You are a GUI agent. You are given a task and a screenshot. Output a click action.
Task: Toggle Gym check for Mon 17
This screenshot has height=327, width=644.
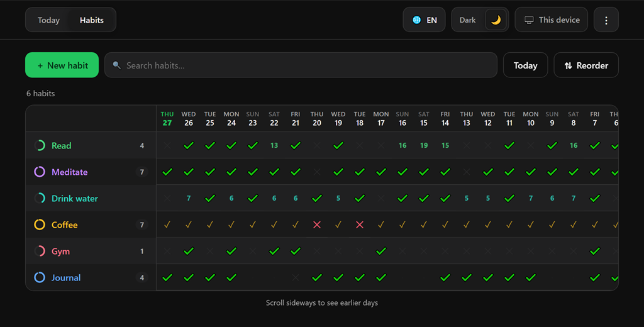381,251
